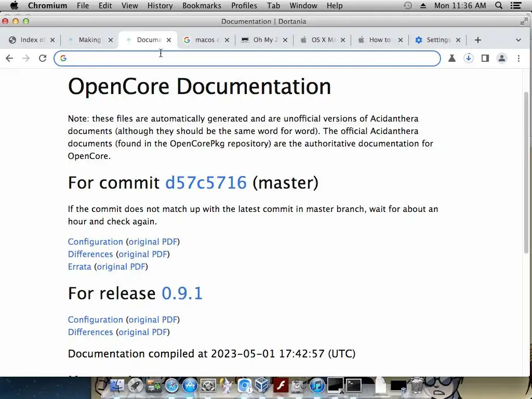The image size is (532, 399).
Task: Open the Edit menu
Action: [105, 5]
